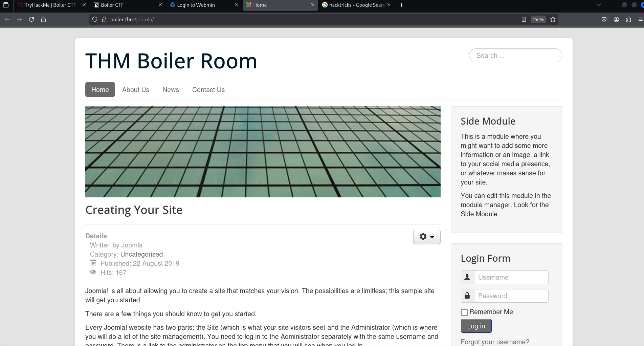644x346 pixels.
Task: Click the shield tracking protection icon
Action: tap(95, 19)
